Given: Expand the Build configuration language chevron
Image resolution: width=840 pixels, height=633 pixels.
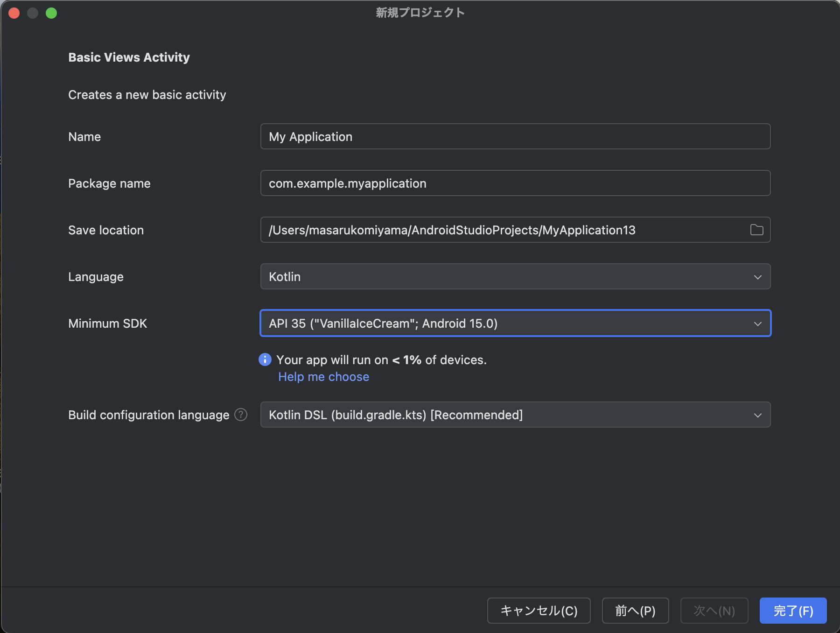Looking at the screenshot, I should [x=757, y=415].
